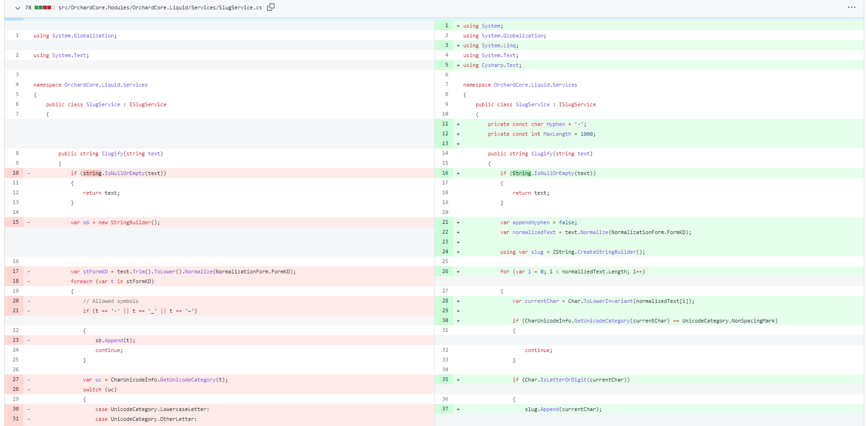Click left line 1 'using System.Globalization;'

tap(75, 36)
